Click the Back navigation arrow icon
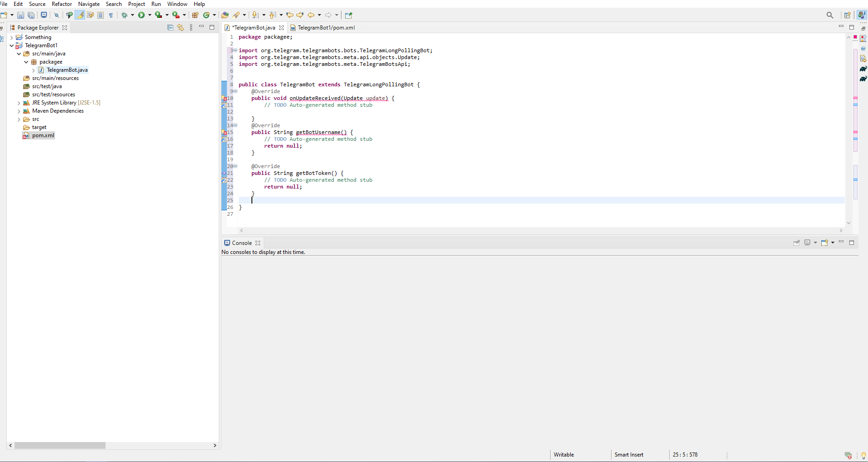This screenshot has height=462, width=868. tap(311, 15)
